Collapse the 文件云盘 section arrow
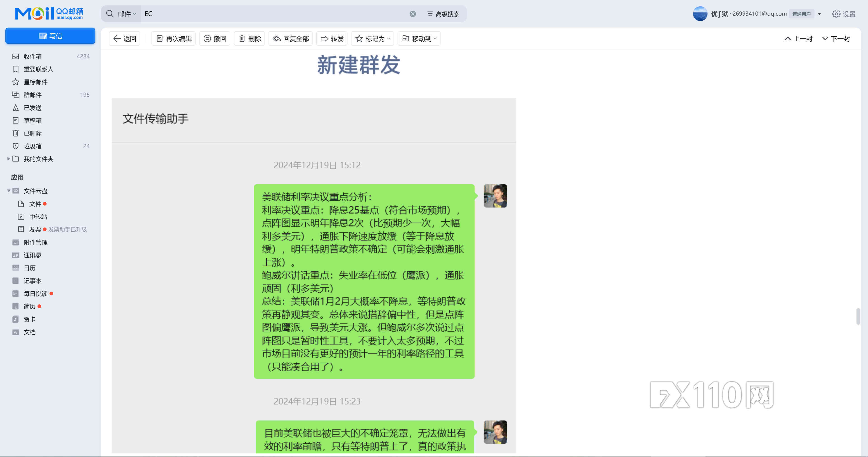Image resolution: width=868 pixels, height=457 pixels. pos(8,191)
